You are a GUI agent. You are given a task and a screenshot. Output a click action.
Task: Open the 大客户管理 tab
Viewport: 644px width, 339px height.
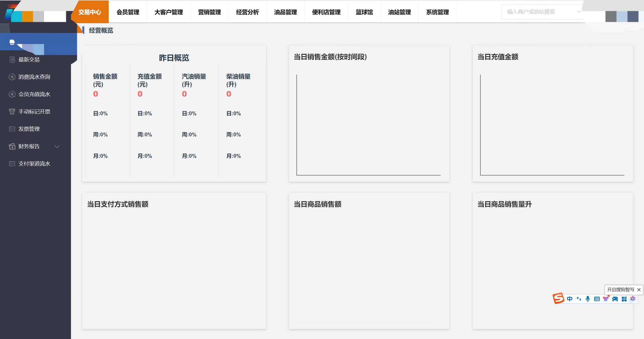click(169, 12)
